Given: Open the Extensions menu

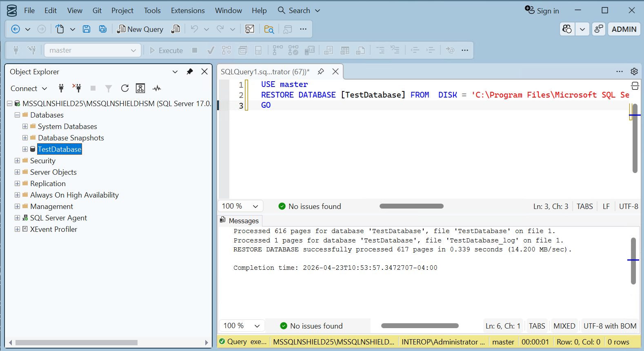Looking at the screenshot, I should click(188, 10).
